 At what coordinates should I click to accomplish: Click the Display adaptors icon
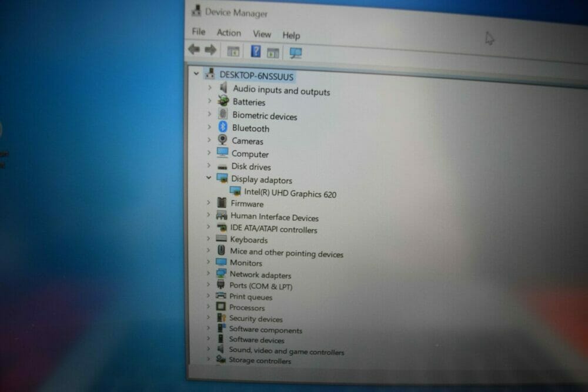pos(222,178)
